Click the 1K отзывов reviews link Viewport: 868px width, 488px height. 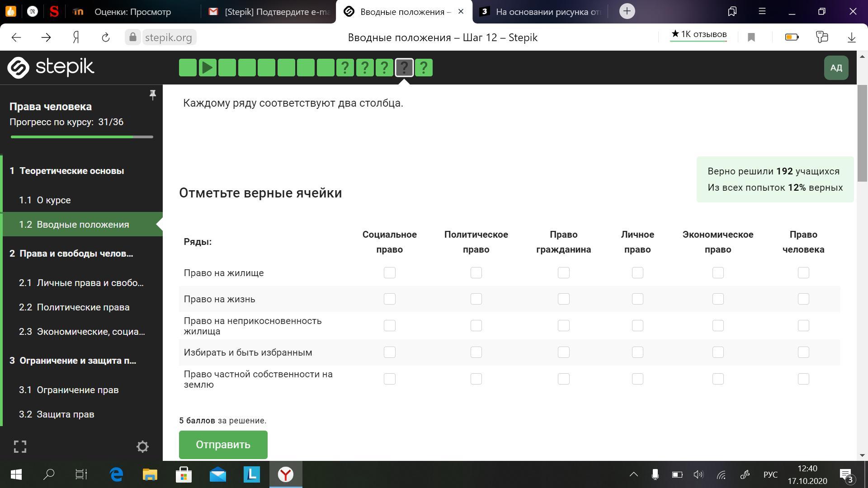pos(698,34)
